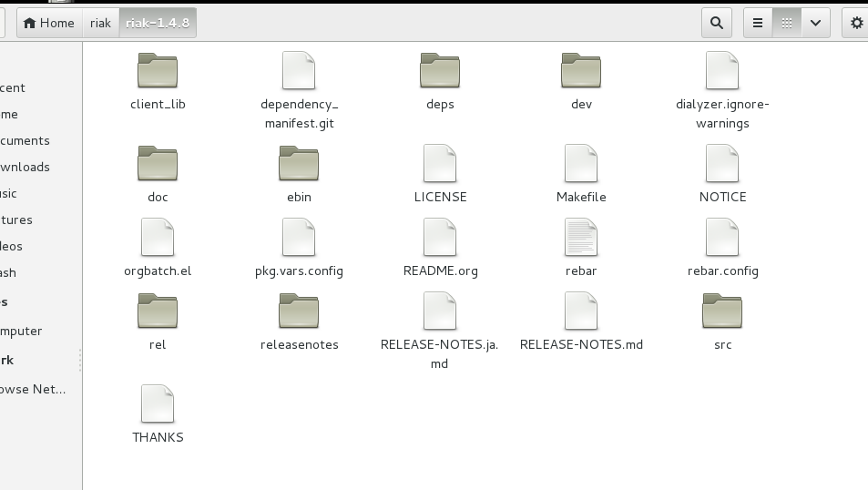Open the deps folder
The height and width of the screenshot is (490, 868).
440,70
